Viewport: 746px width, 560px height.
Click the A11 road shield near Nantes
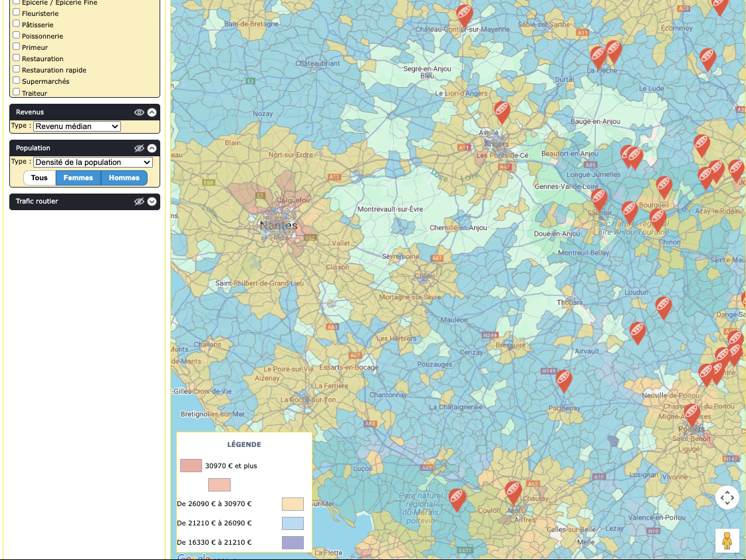point(334,177)
